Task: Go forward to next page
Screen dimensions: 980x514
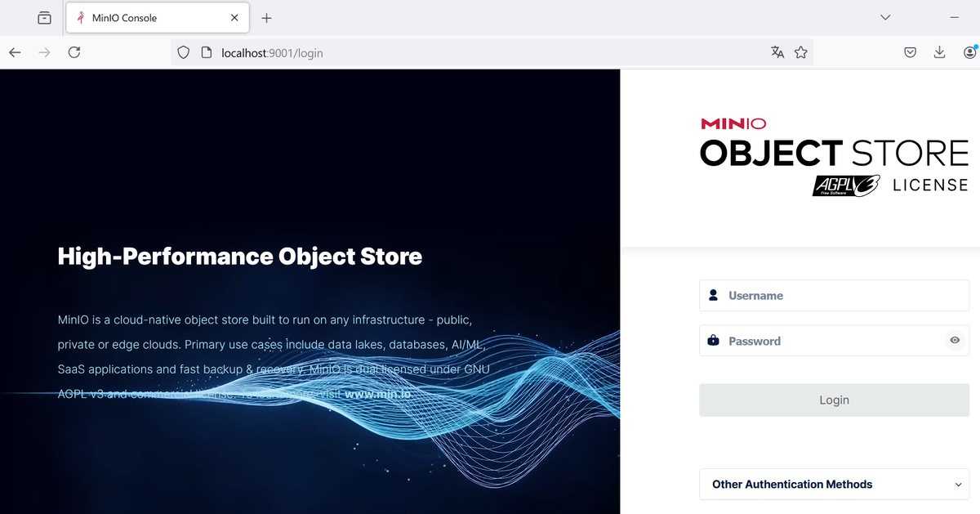Action: click(44, 52)
